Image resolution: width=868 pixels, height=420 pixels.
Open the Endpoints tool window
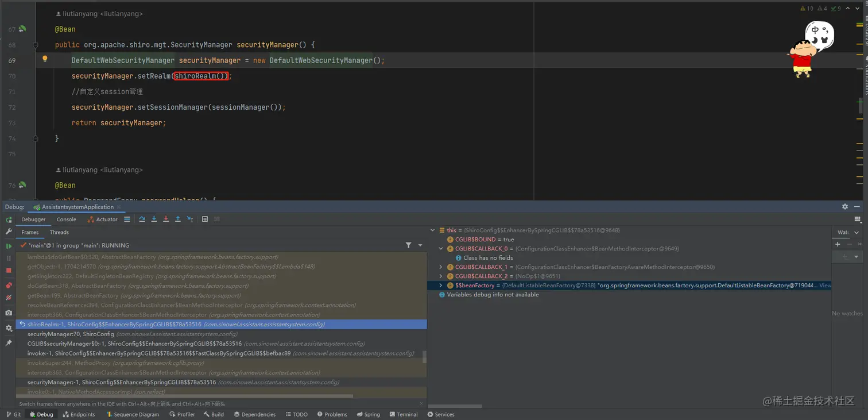tap(79, 414)
